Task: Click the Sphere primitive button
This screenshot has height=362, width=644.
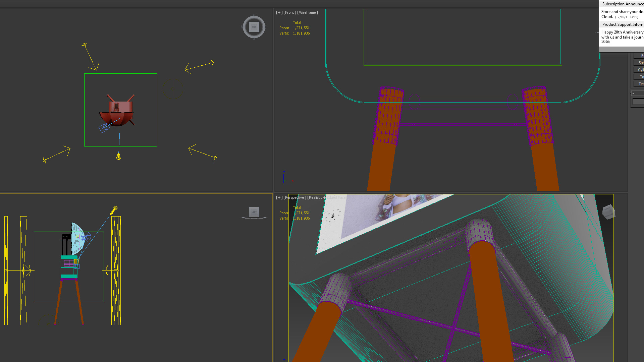Action: 639,63
